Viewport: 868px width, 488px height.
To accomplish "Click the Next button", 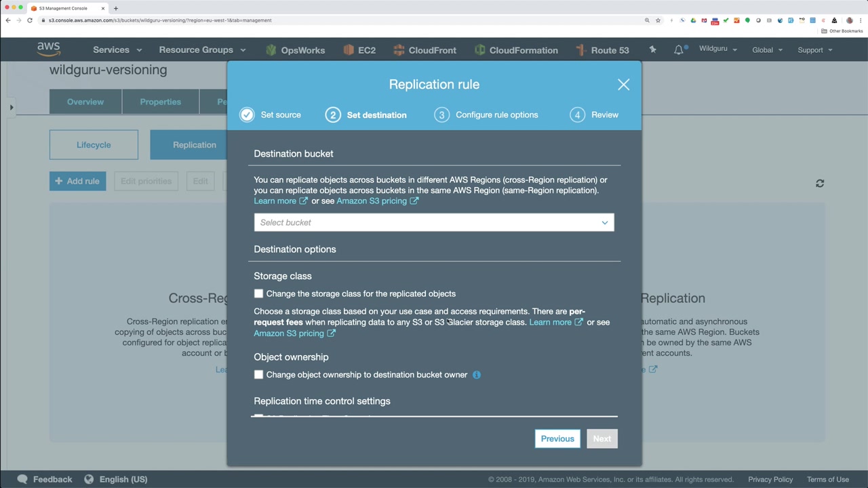I will point(602,439).
